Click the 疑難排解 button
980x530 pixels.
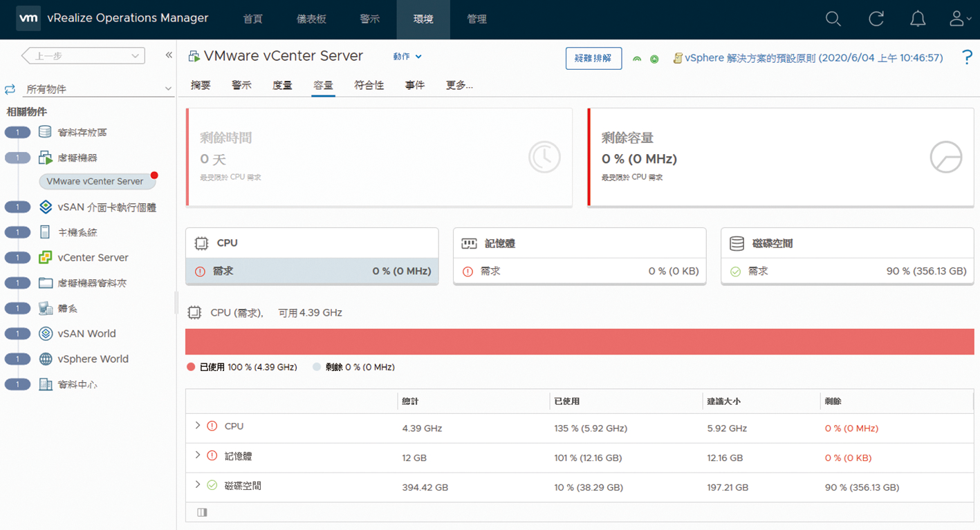(x=593, y=58)
